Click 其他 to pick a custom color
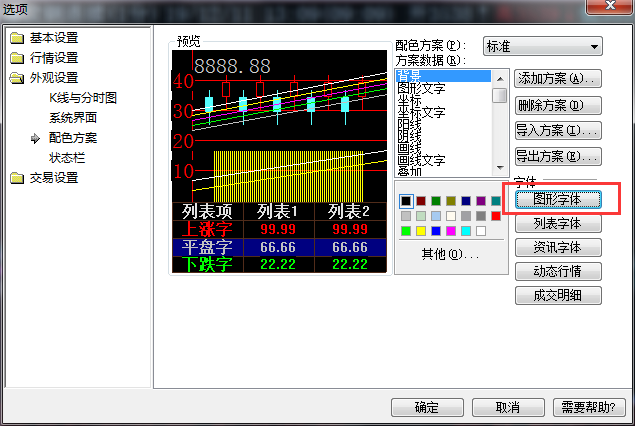The height and width of the screenshot is (426, 635). [x=449, y=254]
